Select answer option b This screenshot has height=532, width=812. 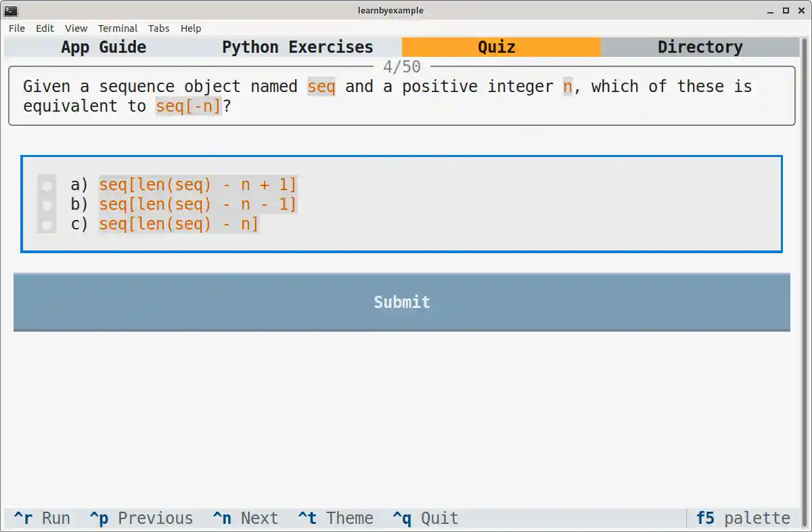click(x=45, y=204)
